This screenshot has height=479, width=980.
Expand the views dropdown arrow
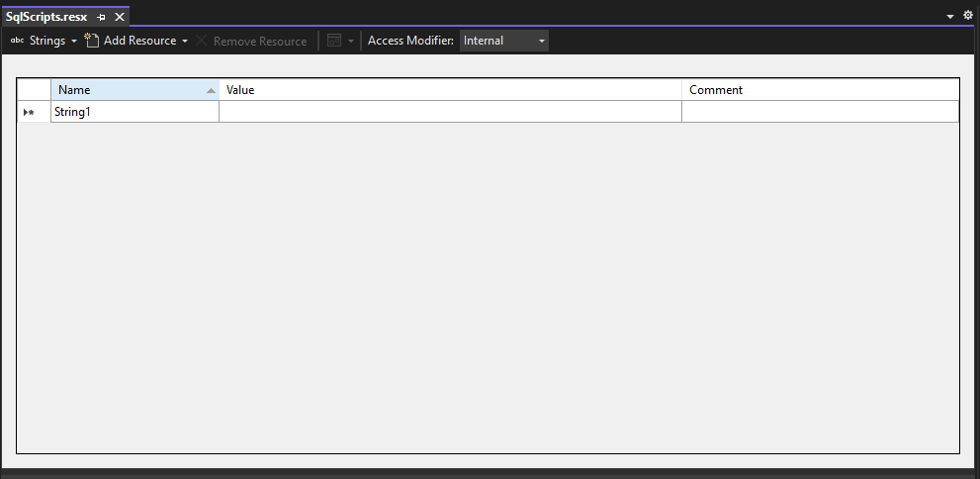[x=351, y=42]
